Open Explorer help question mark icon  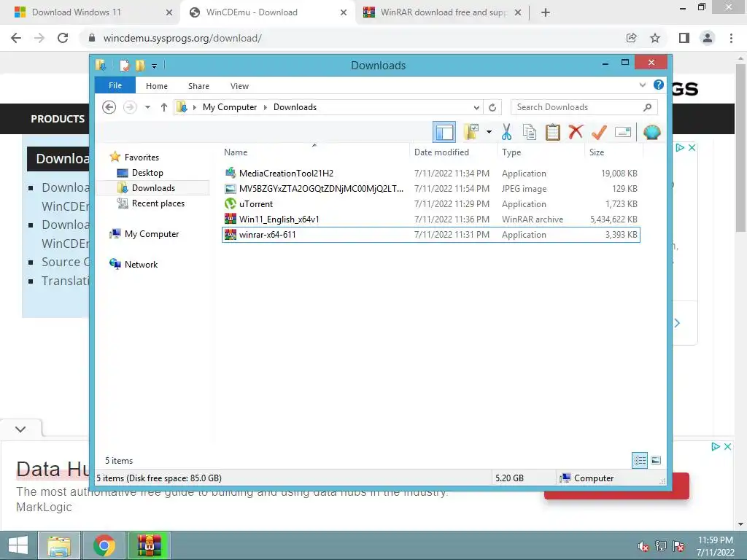click(659, 85)
